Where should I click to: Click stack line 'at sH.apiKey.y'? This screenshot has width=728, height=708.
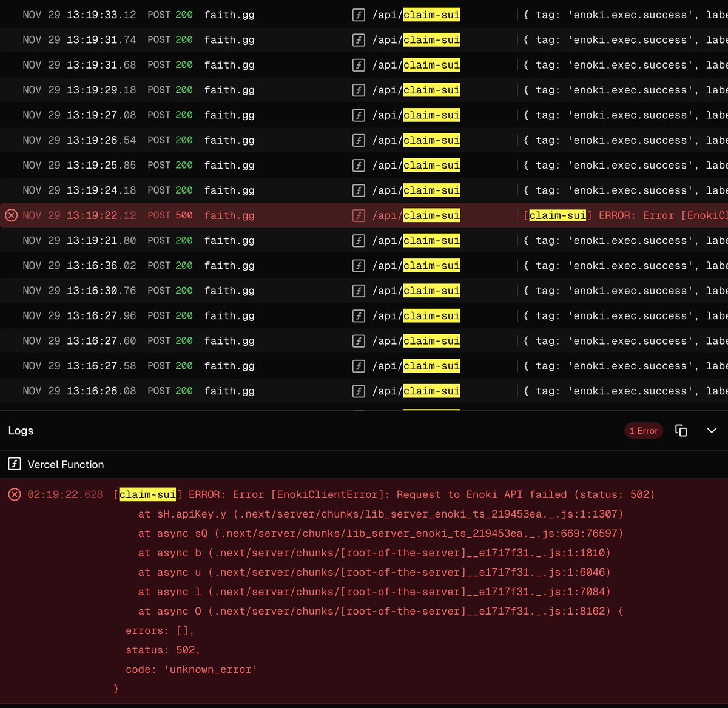pyautogui.click(x=380, y=514)
